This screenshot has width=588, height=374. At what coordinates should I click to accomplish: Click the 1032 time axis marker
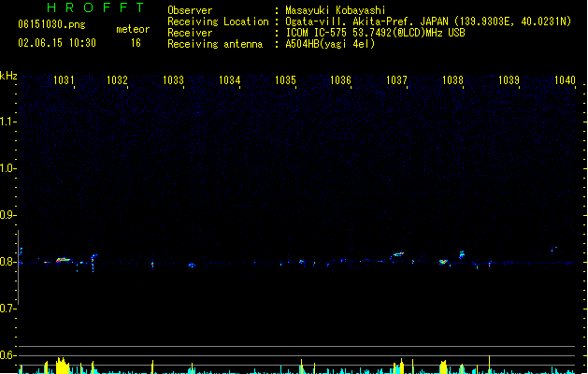118,80
